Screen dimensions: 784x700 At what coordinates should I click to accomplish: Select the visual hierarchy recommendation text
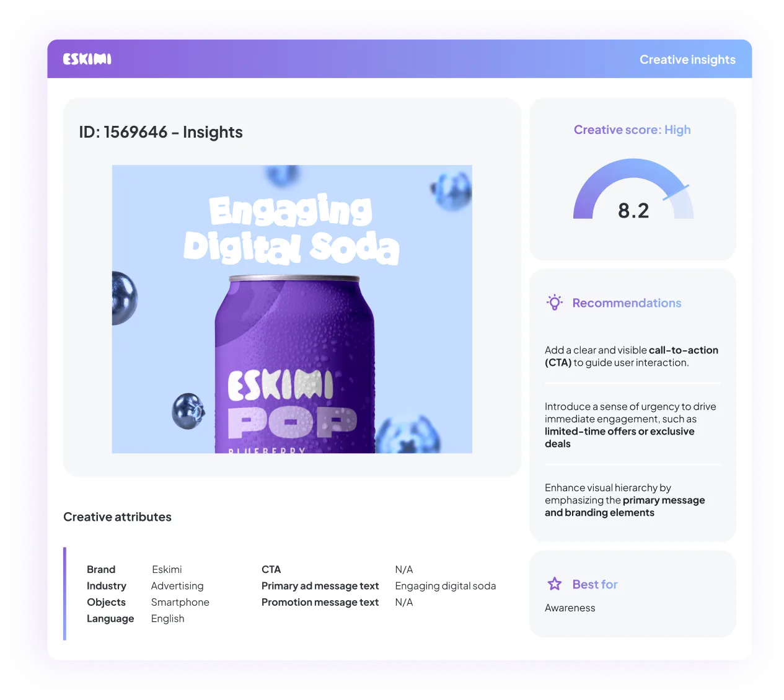(x=625, y=500)
